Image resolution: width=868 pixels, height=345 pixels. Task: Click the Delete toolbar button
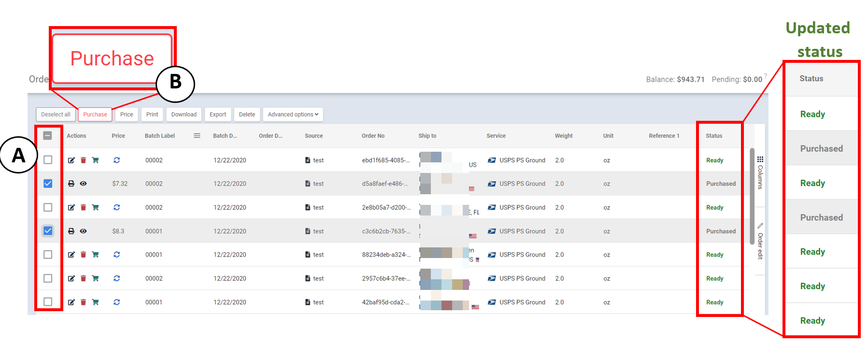point(247,115)
